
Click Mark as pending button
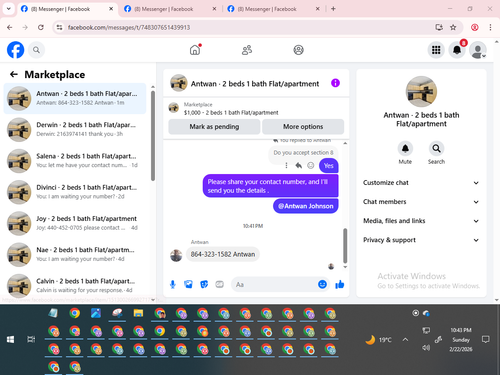point(214,127)
